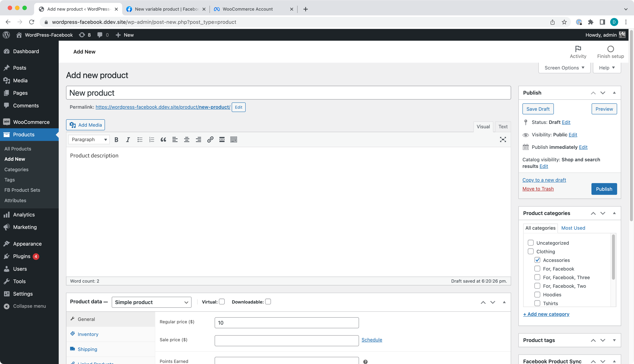Screen dimensions: 634x364
Task: Select the Visual editor tab
Action: pos(482,126)
